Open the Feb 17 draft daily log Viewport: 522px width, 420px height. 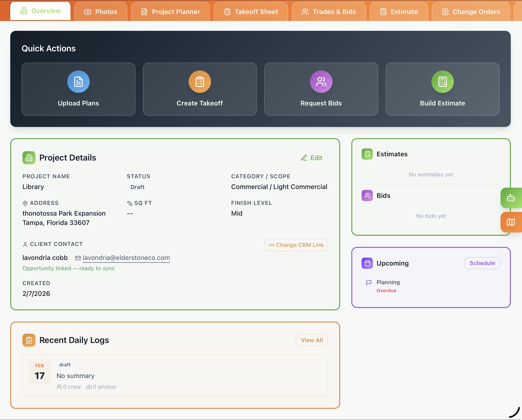coord(175,375)
